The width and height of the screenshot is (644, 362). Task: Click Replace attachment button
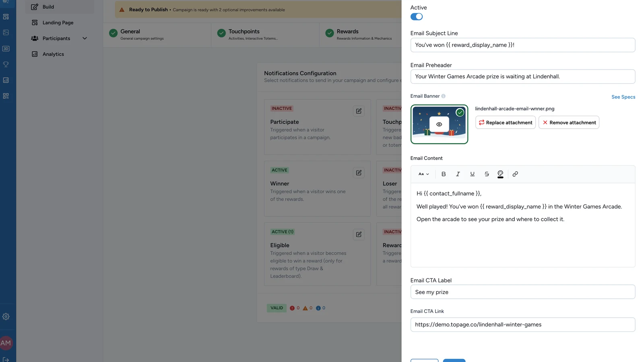[x=506, y=122]
